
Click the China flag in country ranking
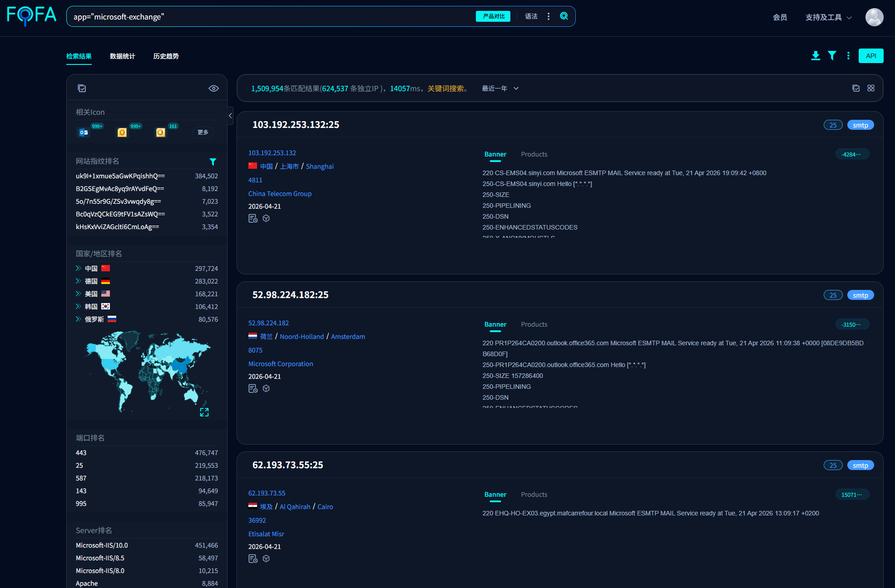[x=105, y=268]
